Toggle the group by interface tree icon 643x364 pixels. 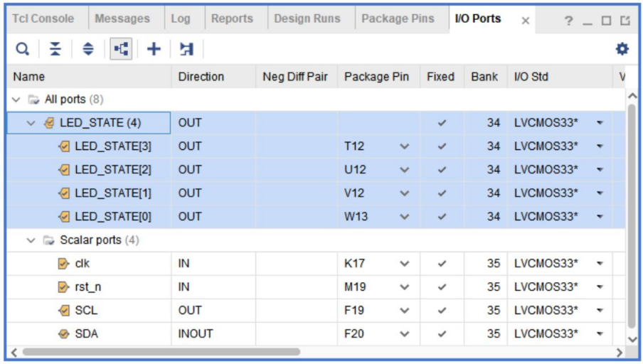click(x=121, y=49)
